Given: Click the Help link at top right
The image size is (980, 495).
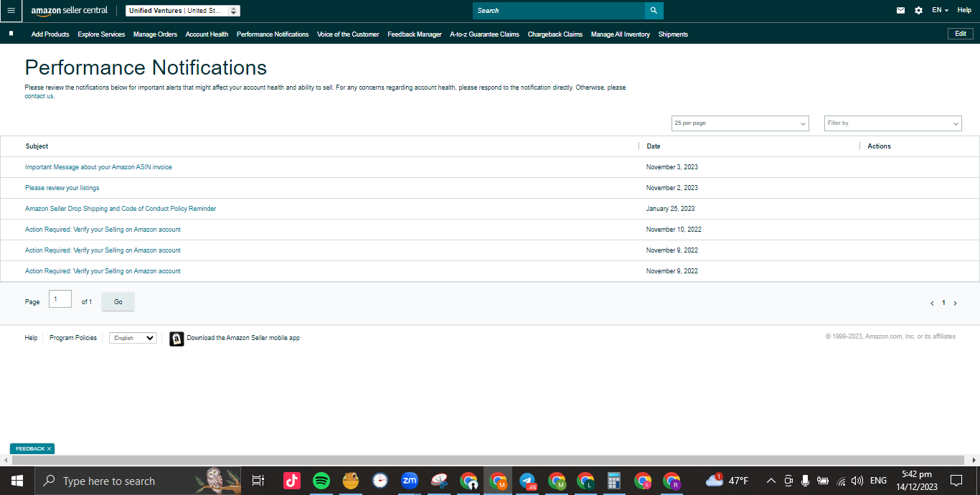Looking at the screenshot, I should [x=964, y=10].
